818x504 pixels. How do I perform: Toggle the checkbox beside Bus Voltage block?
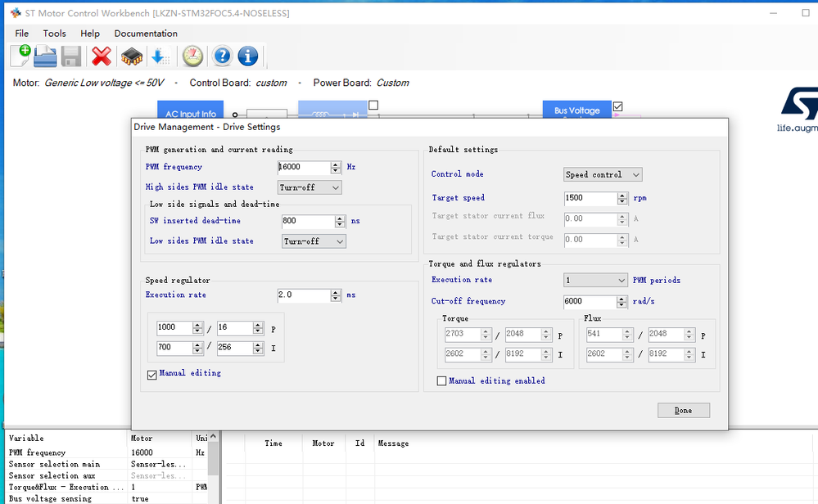click(617, 106)
